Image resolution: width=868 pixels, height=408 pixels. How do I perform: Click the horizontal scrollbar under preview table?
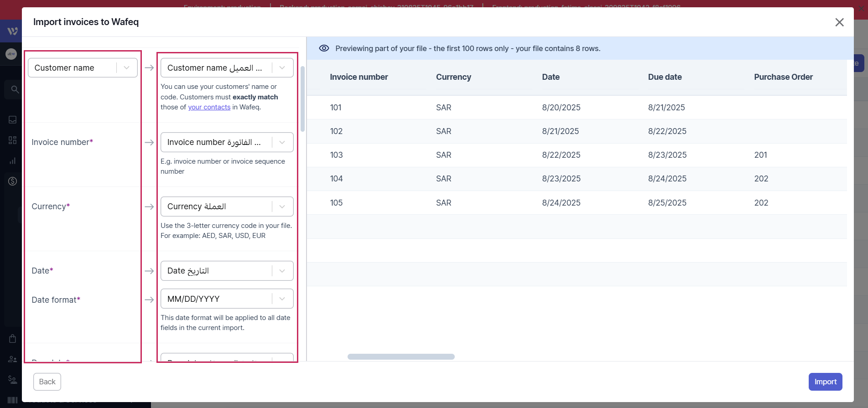tap(401, 356)
